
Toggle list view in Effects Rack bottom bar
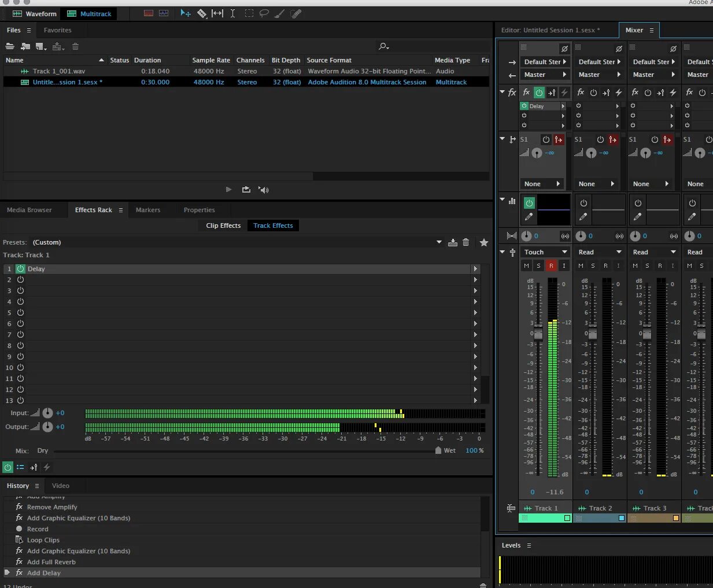[x=20, y=467]
